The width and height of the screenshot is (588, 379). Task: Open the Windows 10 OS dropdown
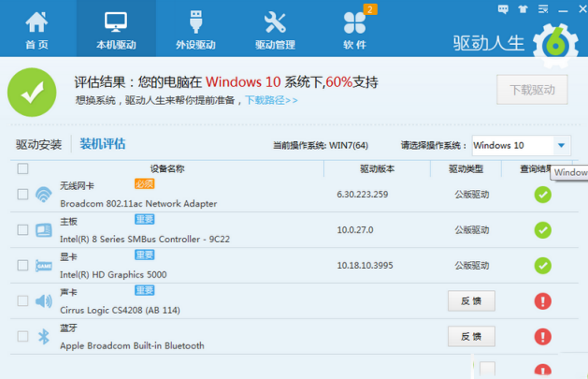click(x=522, y=145)
